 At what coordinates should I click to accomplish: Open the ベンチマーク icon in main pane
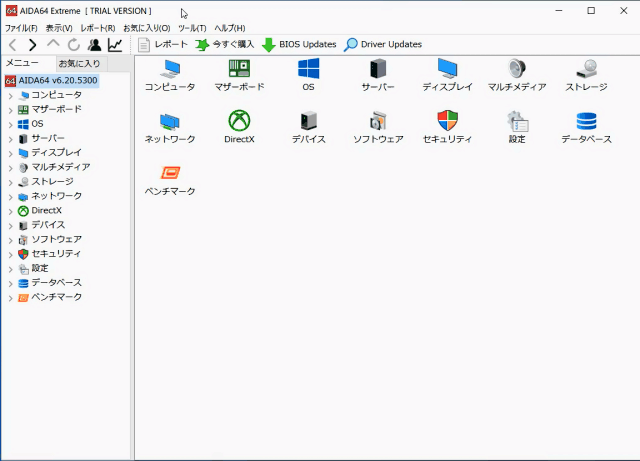[170, 173]
